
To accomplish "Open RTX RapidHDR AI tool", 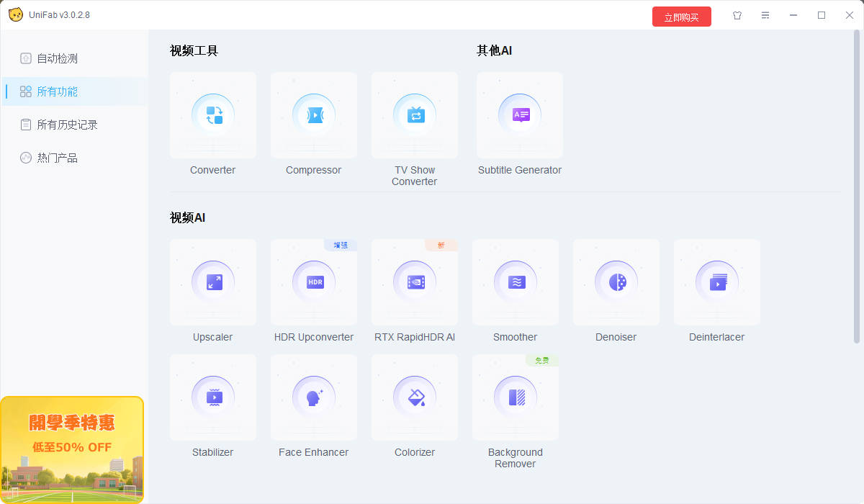I will 415,282.
